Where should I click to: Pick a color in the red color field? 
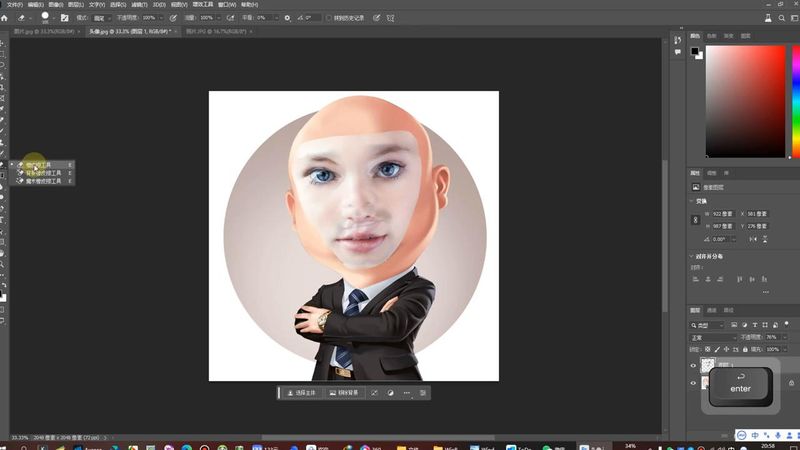[745, 102]
